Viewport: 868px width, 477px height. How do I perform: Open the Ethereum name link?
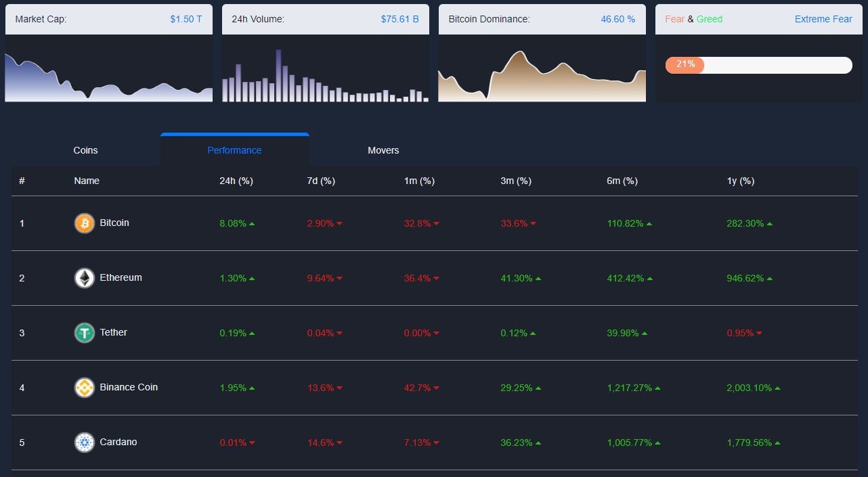(x=121, y=277)
